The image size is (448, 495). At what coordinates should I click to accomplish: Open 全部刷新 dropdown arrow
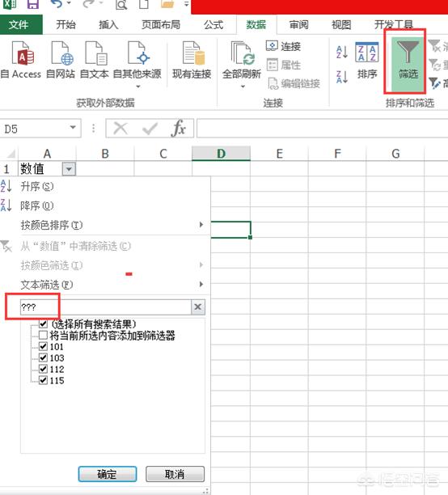[x=243, y=87]
